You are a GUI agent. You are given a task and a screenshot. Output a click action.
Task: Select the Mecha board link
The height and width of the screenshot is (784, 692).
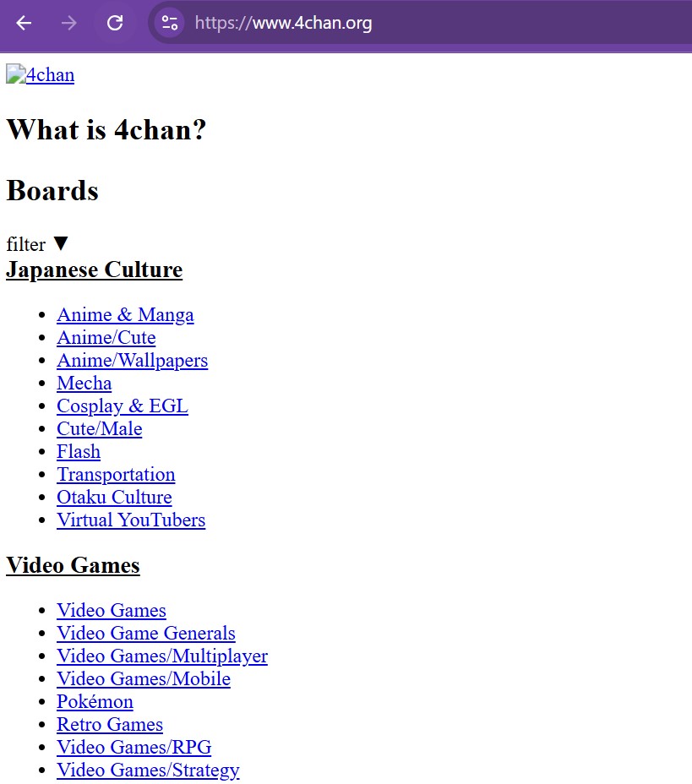[84, 384]
